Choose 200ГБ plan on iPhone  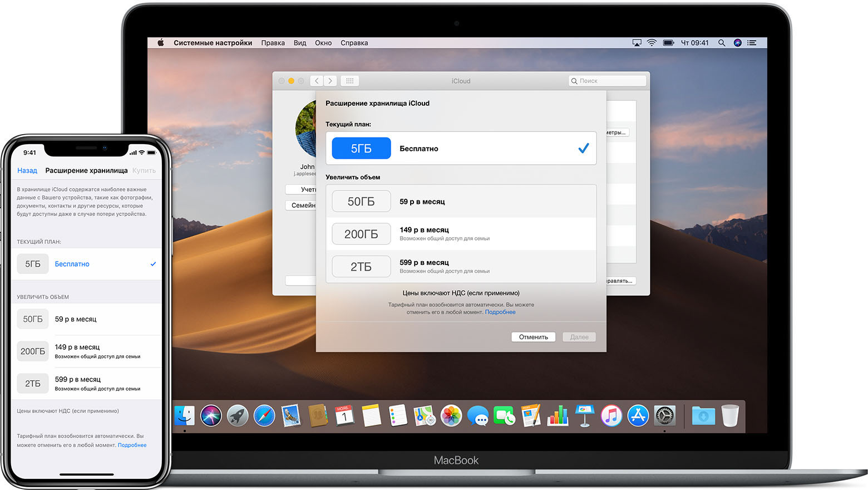(x=87, y=351)
